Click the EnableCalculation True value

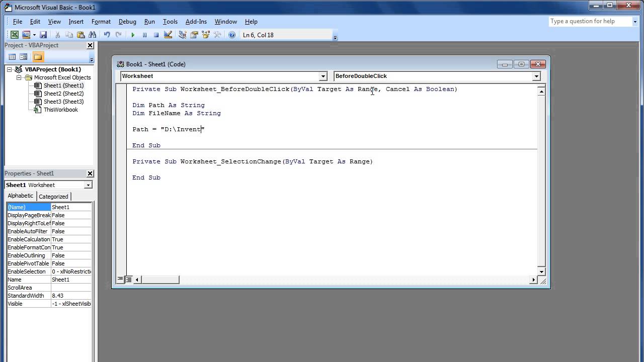pyautogui.click(x=71, y=239)
